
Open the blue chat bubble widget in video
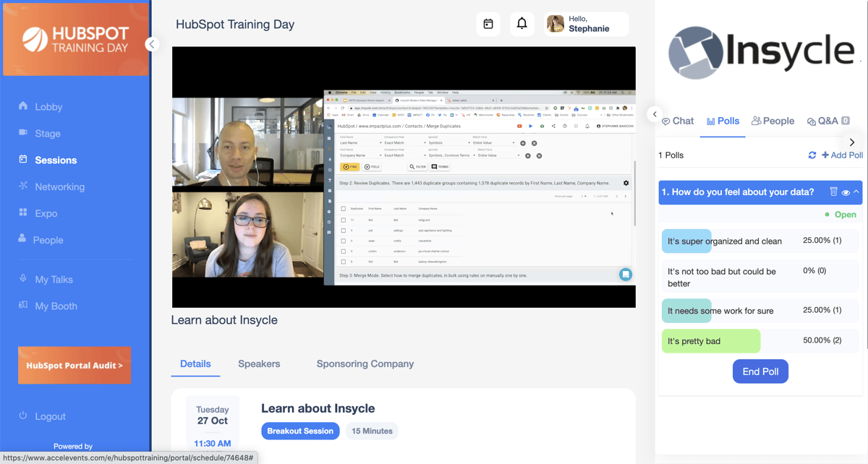pyautogui.click(x=626, y=275)
